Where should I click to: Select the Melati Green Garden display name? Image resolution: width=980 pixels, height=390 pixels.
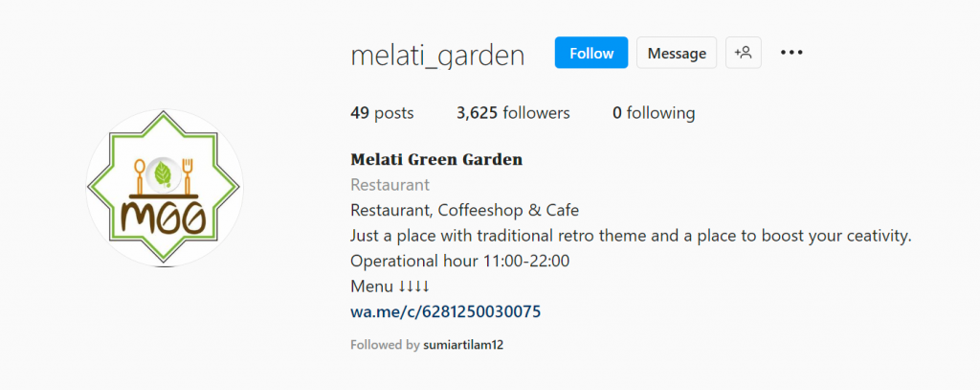[436, 160]
